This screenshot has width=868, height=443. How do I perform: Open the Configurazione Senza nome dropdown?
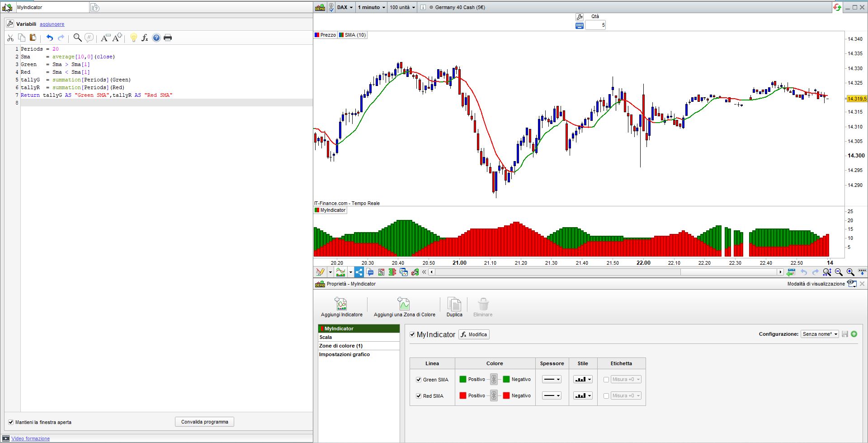tap(820, 334)
